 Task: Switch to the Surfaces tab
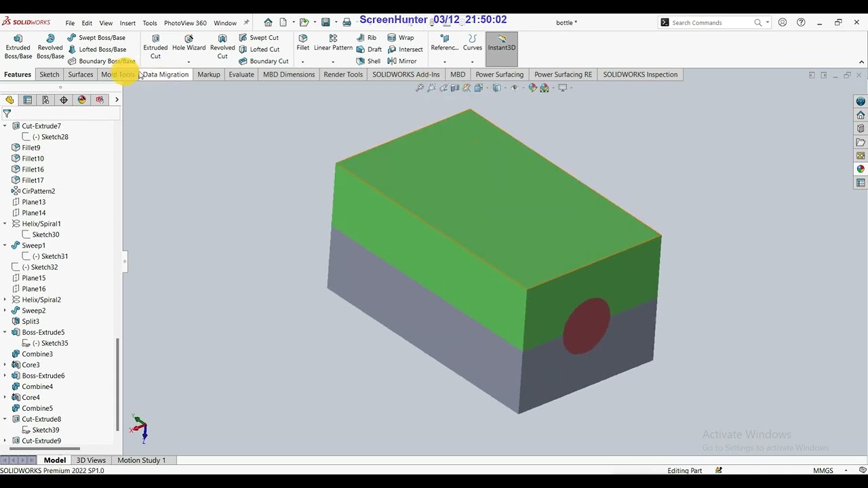81,75
